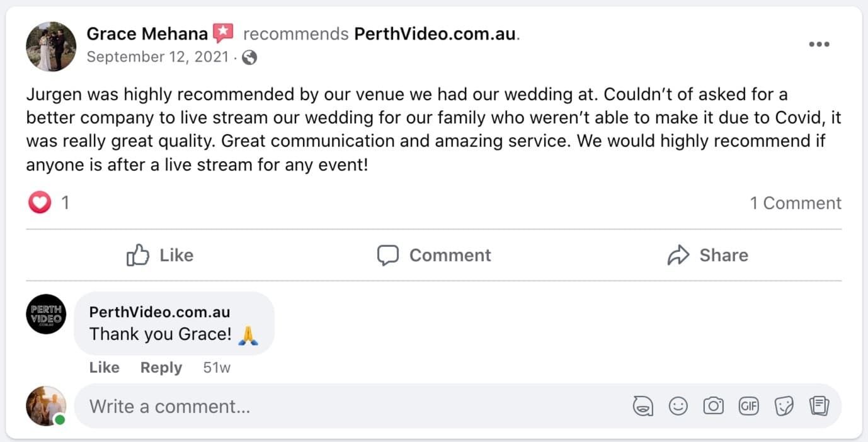Screen dimensions: 868x442
Task: Click the heart reaction icon
Action: click(x=39, y=203)
